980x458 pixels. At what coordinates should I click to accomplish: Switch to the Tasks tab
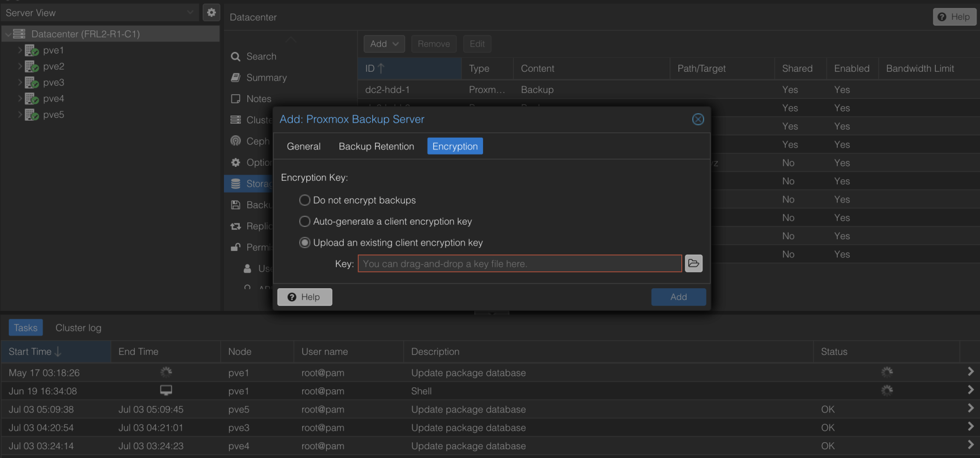pyautogui.click(x=26, y=328)
